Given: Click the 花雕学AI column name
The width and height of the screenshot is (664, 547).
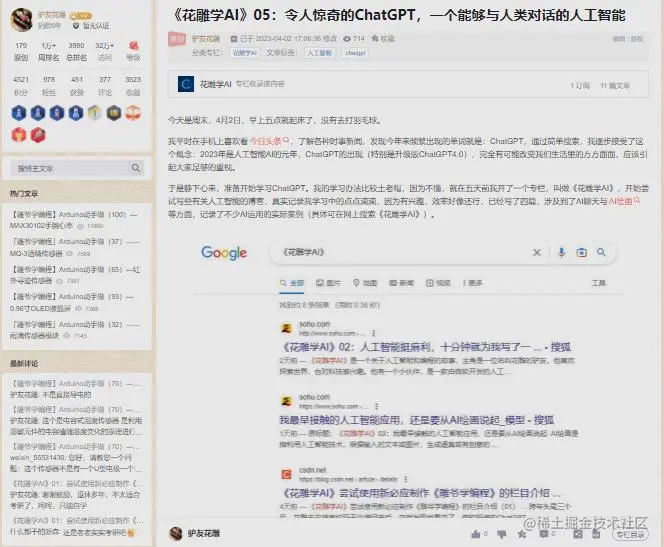Looking at the screenshot, I should (216, 84).
